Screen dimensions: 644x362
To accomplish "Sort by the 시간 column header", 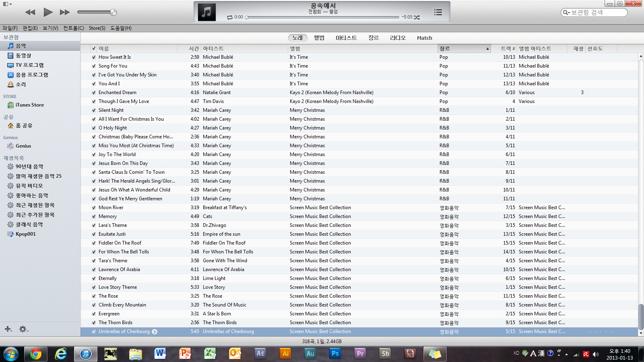I will coord(189,49).
